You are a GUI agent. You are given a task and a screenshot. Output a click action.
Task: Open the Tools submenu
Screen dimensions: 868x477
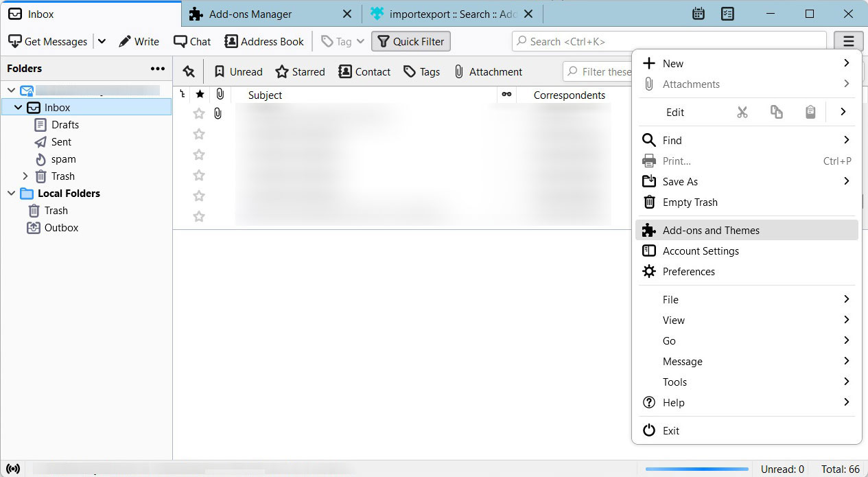coord(747,382)
